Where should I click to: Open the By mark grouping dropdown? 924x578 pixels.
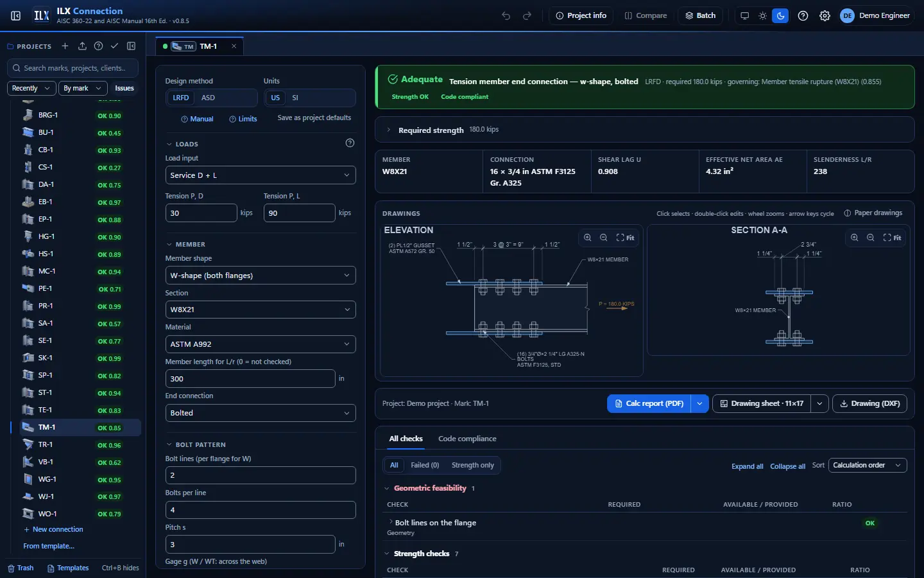(82, 88)
